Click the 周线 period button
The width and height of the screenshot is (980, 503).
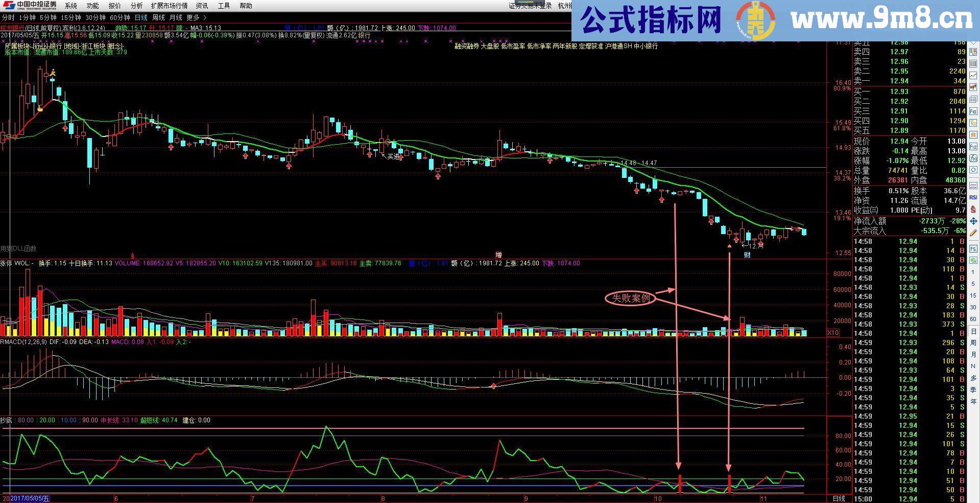159,18
